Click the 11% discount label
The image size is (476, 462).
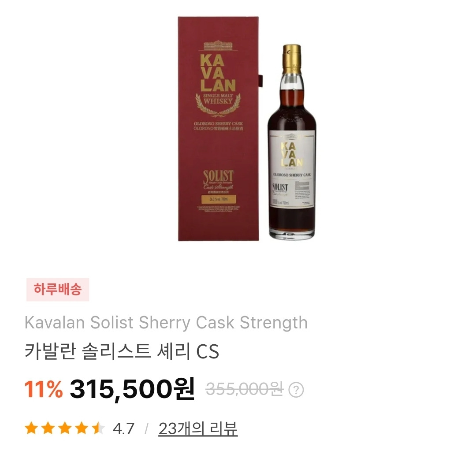[43, 389]
